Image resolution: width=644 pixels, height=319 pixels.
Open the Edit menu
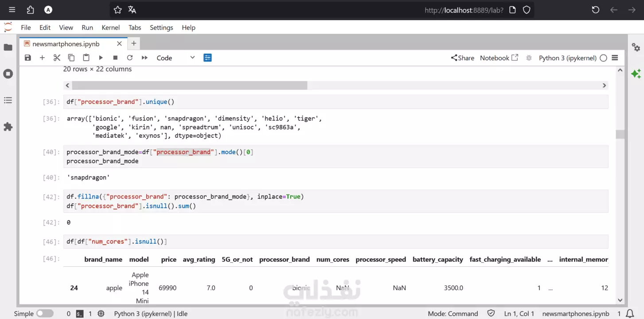(45, 27)
